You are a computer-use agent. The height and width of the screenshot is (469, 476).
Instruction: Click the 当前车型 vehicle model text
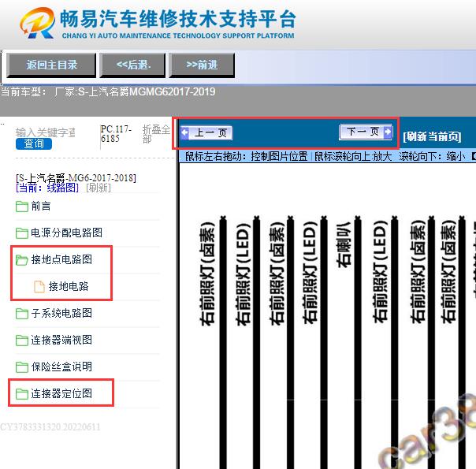[108, 91]
